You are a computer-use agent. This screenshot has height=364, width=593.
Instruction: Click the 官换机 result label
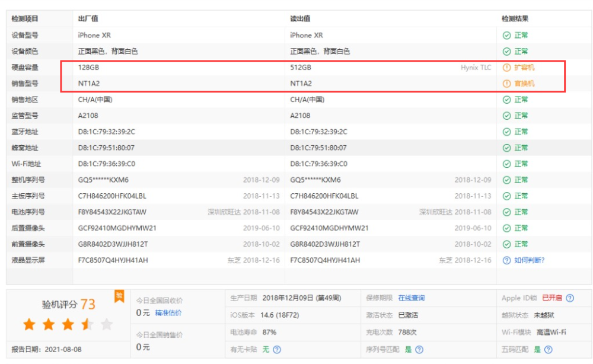[524, 84]
